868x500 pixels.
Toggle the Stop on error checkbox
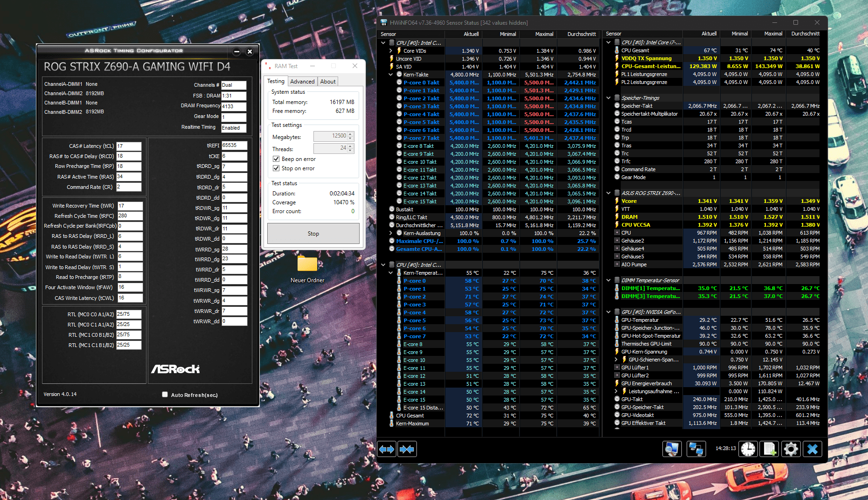pyautogui.click(x=276, y=168)
